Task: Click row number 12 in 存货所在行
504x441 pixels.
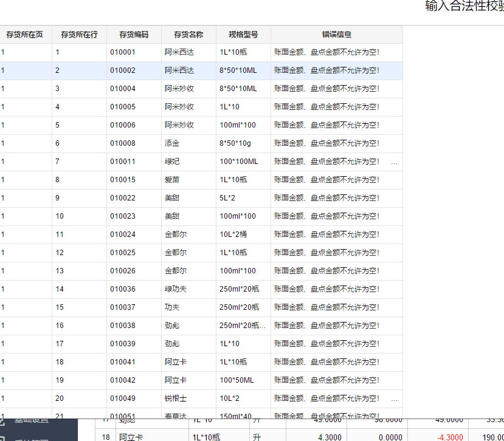Action: click(60, 253)
